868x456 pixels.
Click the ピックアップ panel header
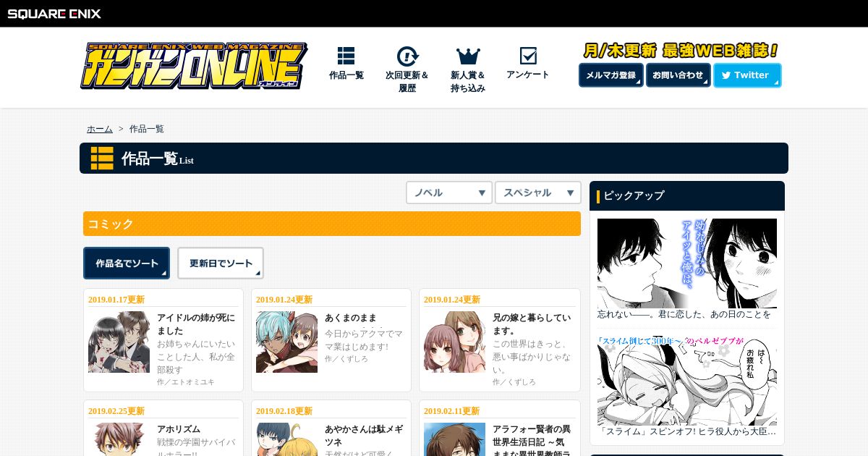[687, 195]
